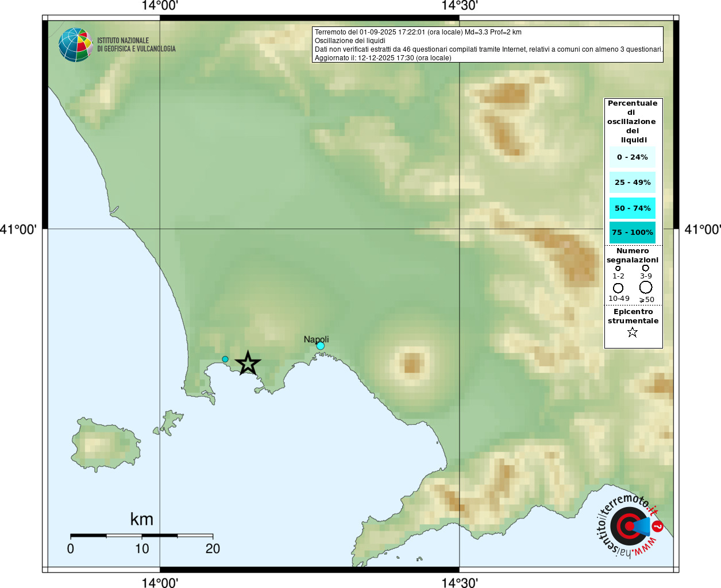Click the black epicenter star on the map
721x588 pixels.
click(x=248, y=363)
